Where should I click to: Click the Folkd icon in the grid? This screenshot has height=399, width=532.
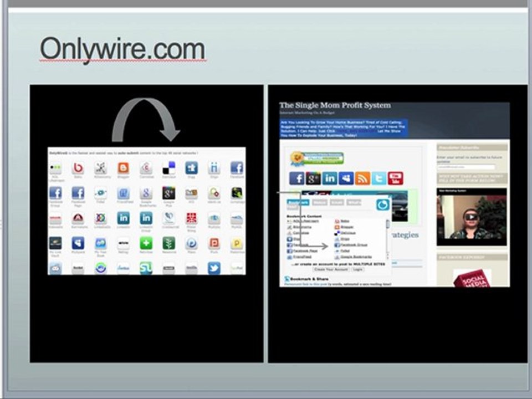point(101,193)
